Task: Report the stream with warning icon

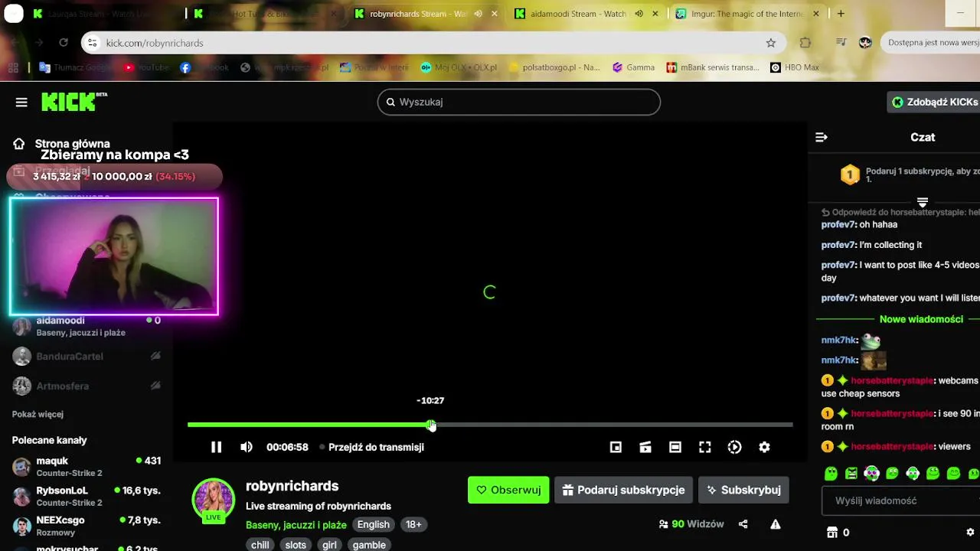Action: click(x=776, y=524)
